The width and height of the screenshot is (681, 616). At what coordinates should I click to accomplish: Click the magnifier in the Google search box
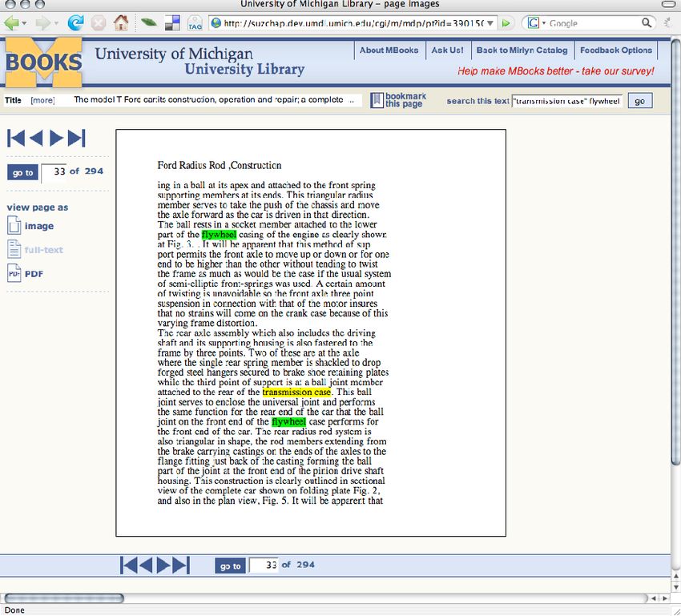(x=647, y=22)
